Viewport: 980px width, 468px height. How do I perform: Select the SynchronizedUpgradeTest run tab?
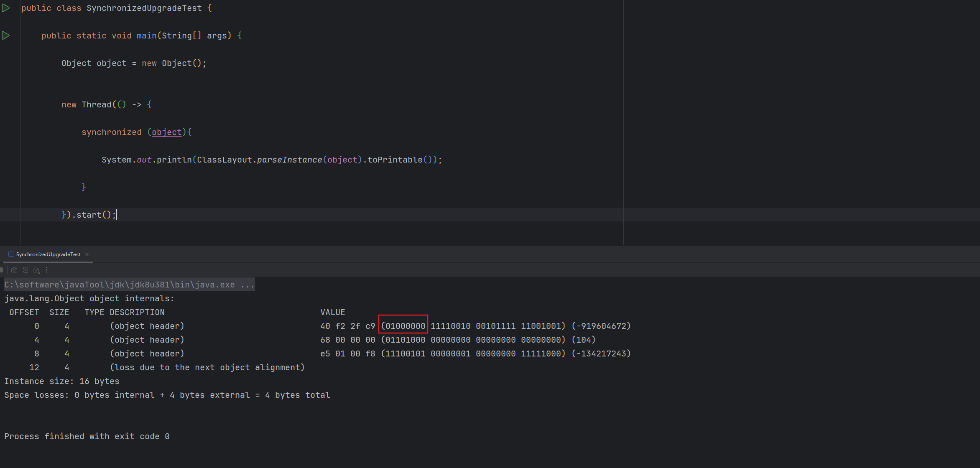click(x=48, y=254)
